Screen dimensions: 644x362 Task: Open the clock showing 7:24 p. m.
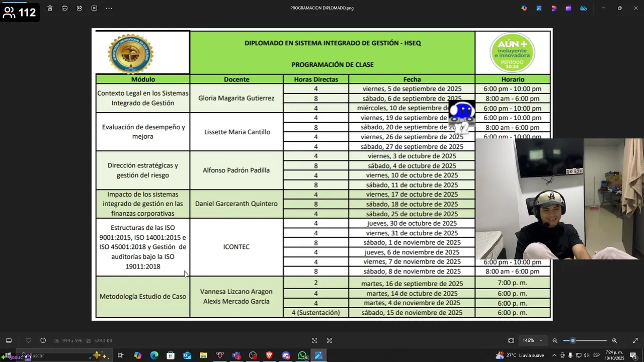[614, 355]
